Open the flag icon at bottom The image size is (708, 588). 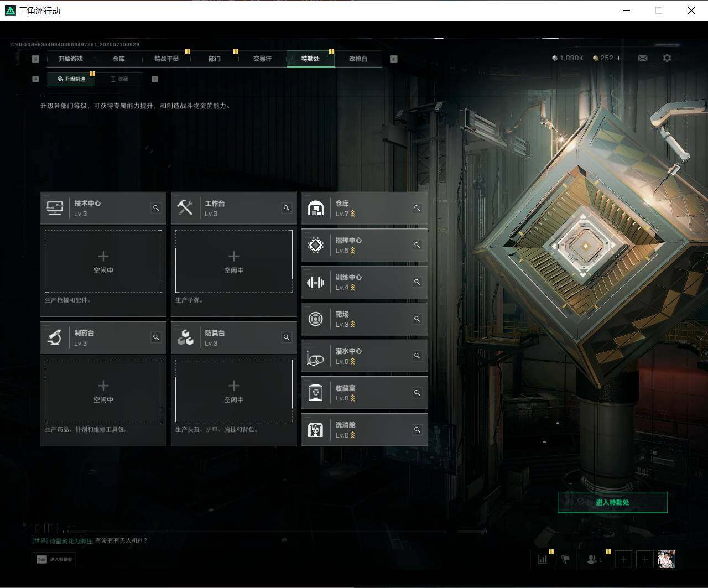(565, 559)
